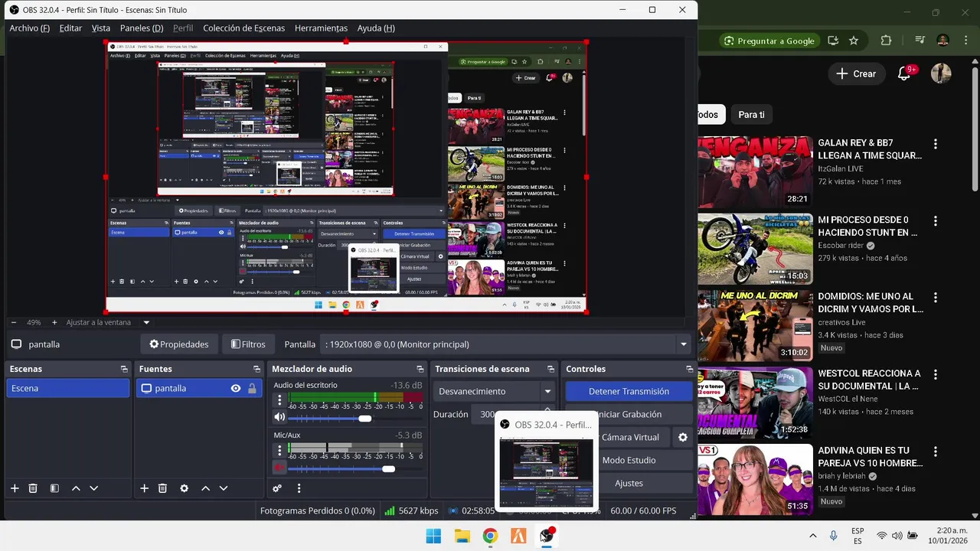Click Detener Transmisión button

click(x=629, y=391)
